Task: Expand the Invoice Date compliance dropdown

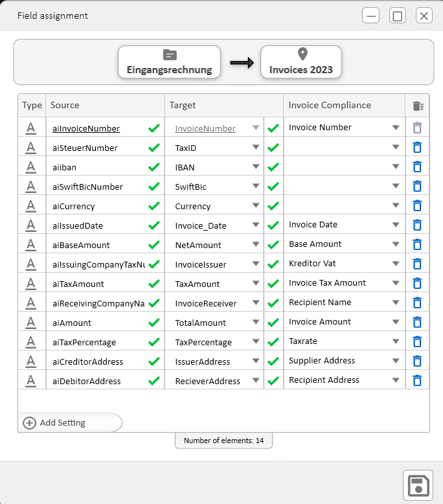Action: coord(396,225)
